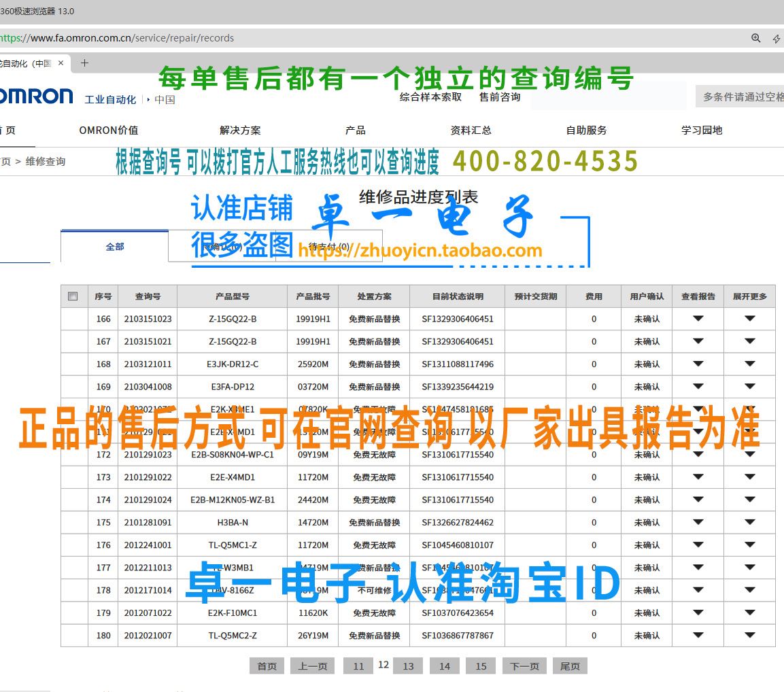Screen dimensions: 784x692
Task: Click product model E3FA-DP12
Action: pos(233,387)
